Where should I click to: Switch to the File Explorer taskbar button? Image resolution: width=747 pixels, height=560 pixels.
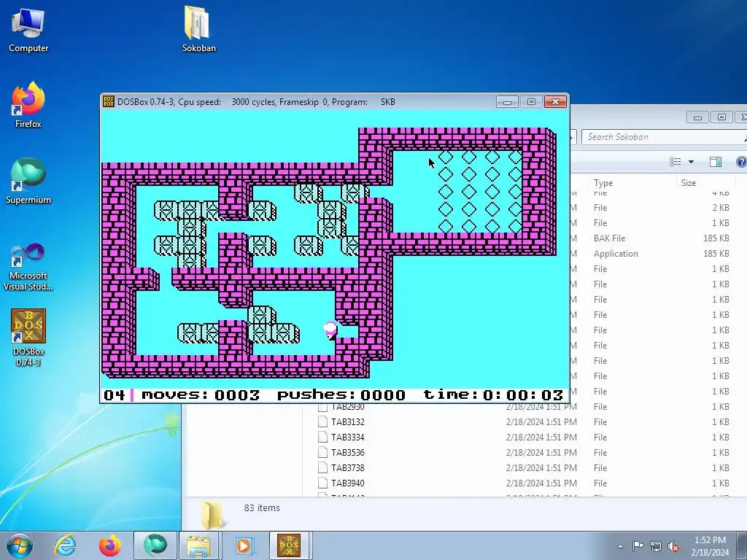(198, 545)
